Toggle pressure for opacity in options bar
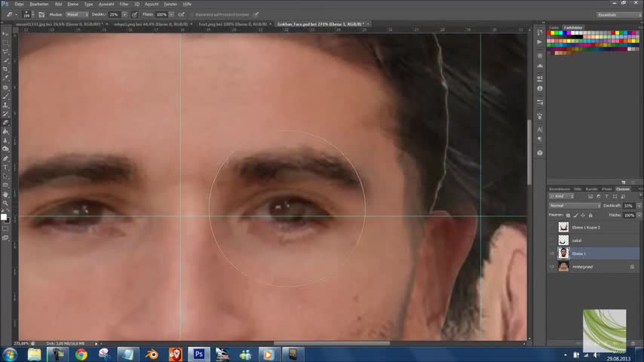 [135, 14]
